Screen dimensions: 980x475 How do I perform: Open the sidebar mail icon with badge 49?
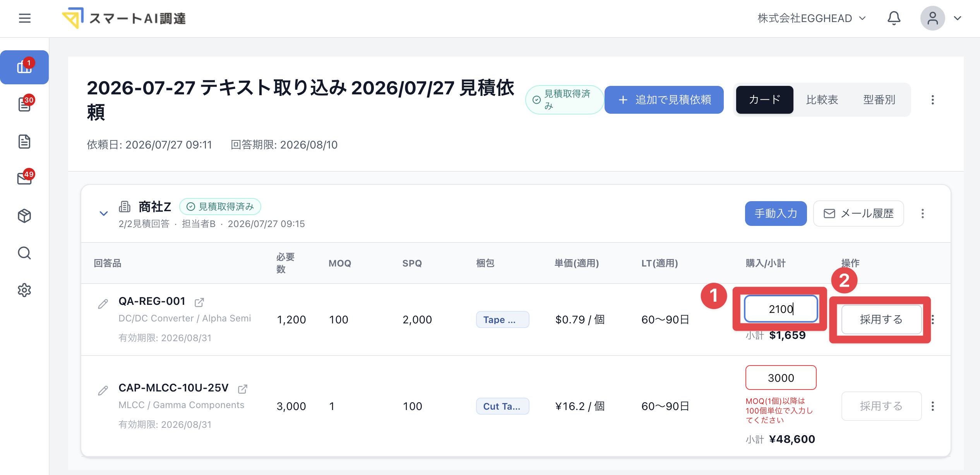click(24, 178)
